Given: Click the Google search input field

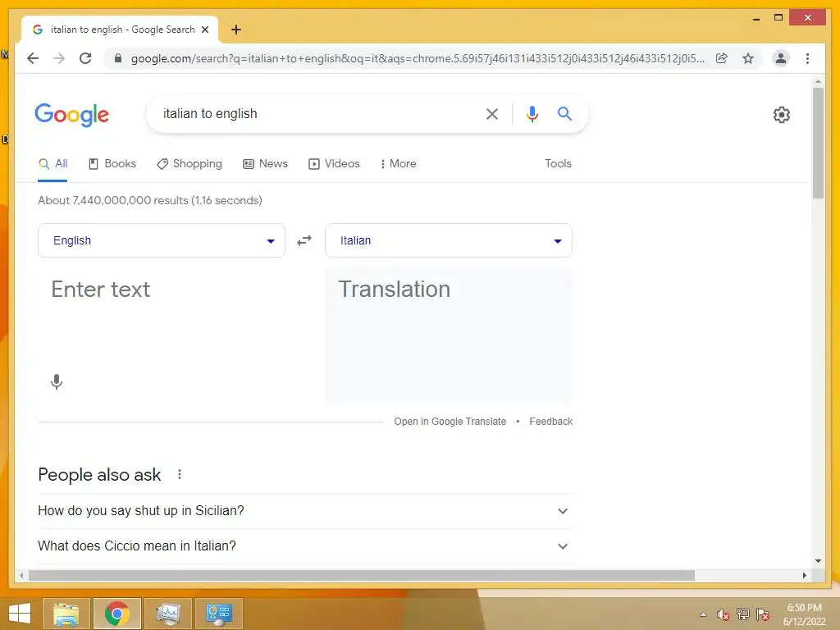Looking at the screenshot, I should coord(316,113).
